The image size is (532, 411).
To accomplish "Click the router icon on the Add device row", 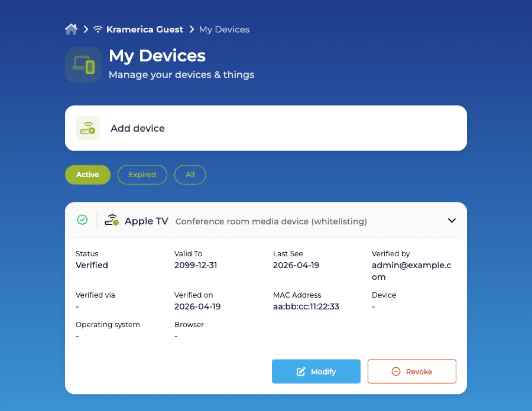I will click(87, 128).
